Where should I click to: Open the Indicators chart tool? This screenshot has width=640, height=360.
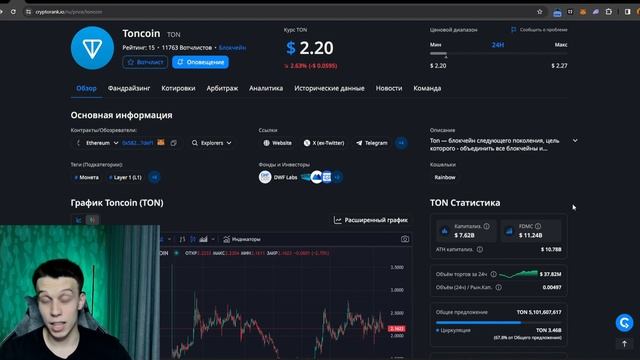[242, 239]
